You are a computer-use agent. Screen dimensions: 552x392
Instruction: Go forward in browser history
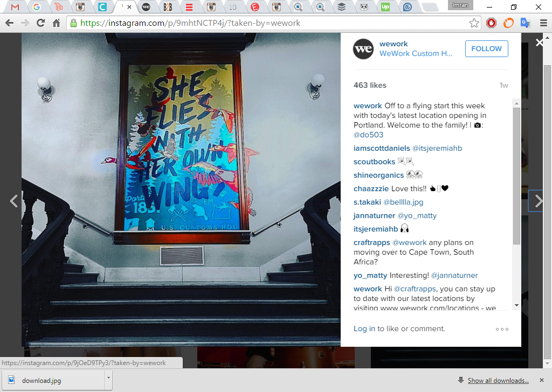pyautogui.click(x=25, y=23)
